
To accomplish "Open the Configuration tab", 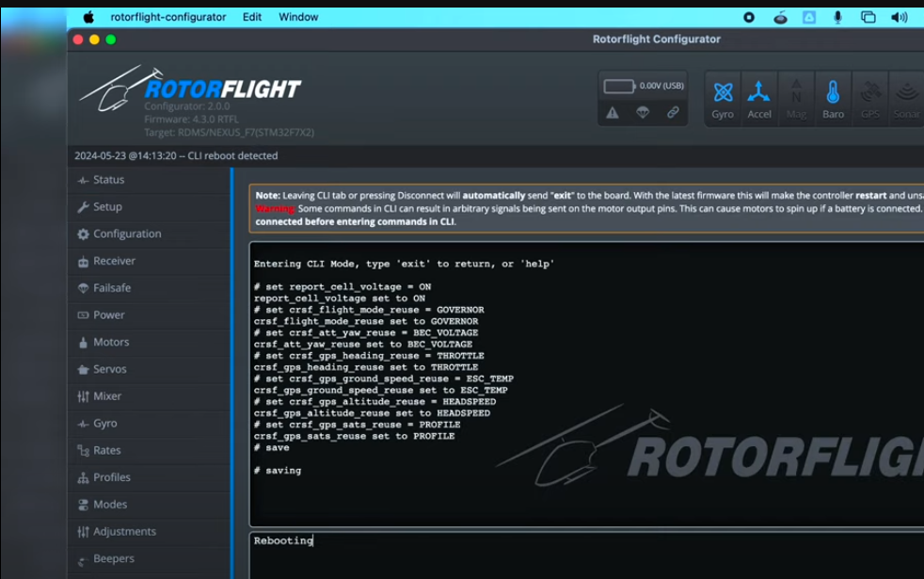I will click(149, 234).
